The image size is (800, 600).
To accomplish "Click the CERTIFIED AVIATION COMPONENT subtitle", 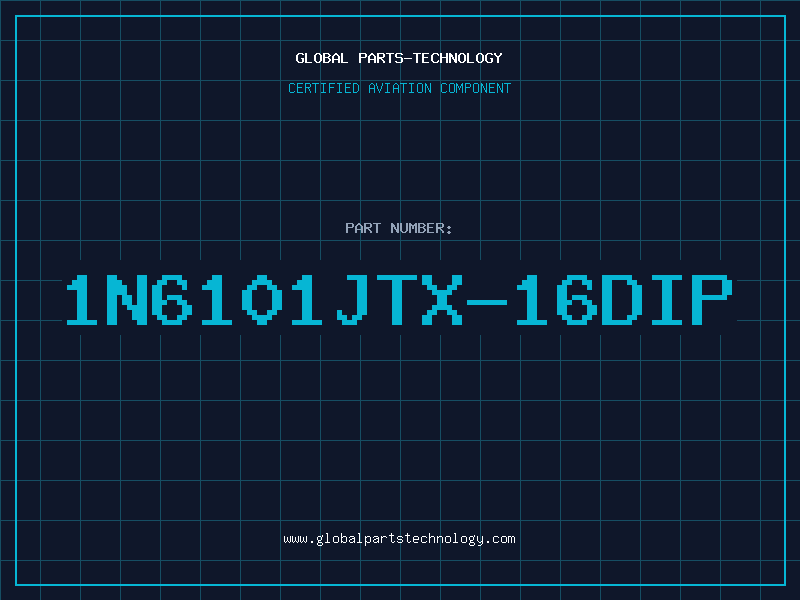I will (x=399, y=88).
